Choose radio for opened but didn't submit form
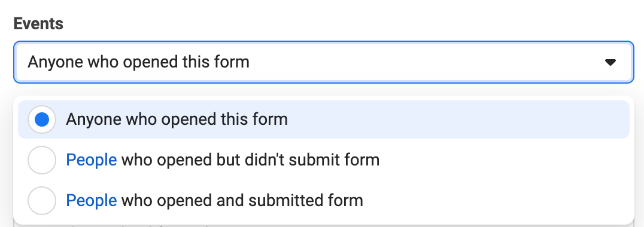Image resolution: width=644 pixels, height=227 pixels. 42,160
